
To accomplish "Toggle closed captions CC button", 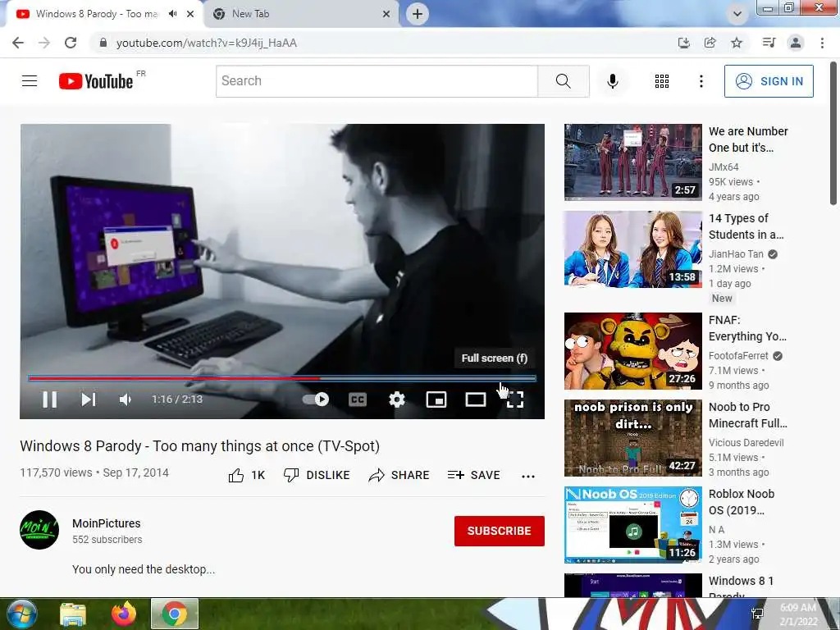I will click(x=358, y=399).
